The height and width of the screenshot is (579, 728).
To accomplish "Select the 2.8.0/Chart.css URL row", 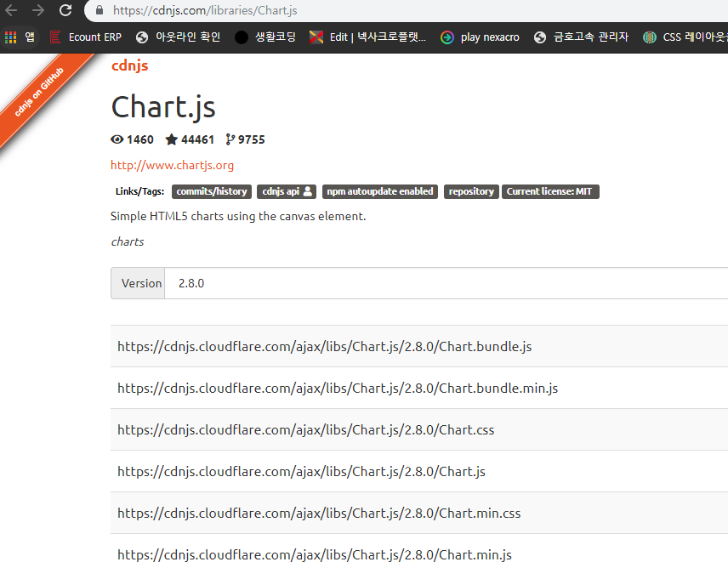I will pyautogui.click(x=419, y=430).
